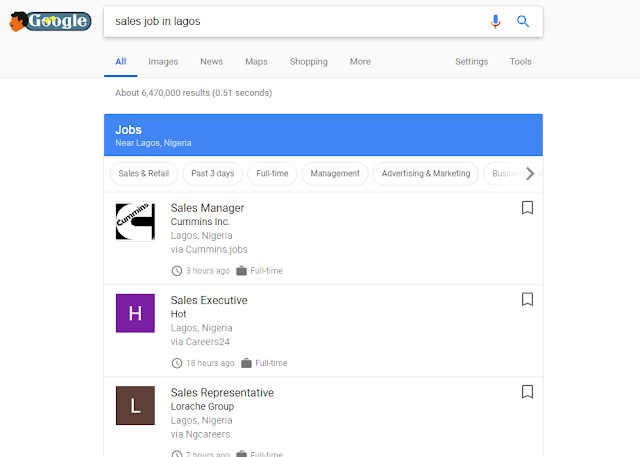
Task: Click the purple H company logo
Action: [135, 313]
